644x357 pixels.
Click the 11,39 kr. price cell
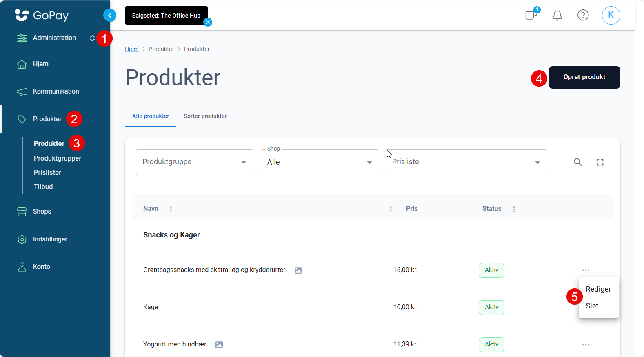pos(405,344)
